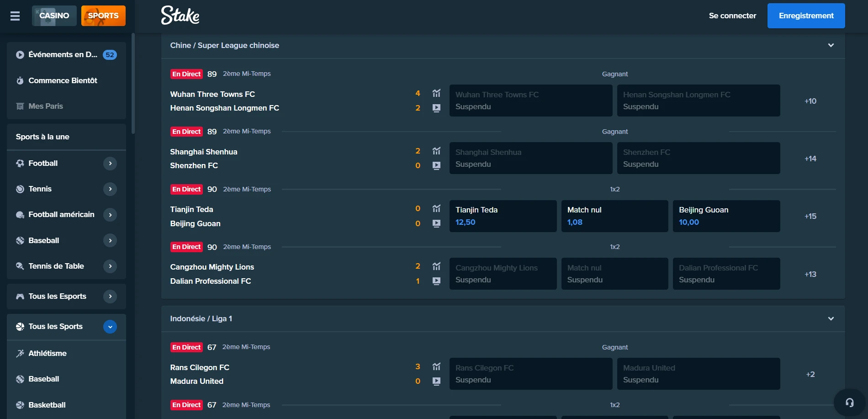Click the Athlétisme runner icon

(20, 353)
